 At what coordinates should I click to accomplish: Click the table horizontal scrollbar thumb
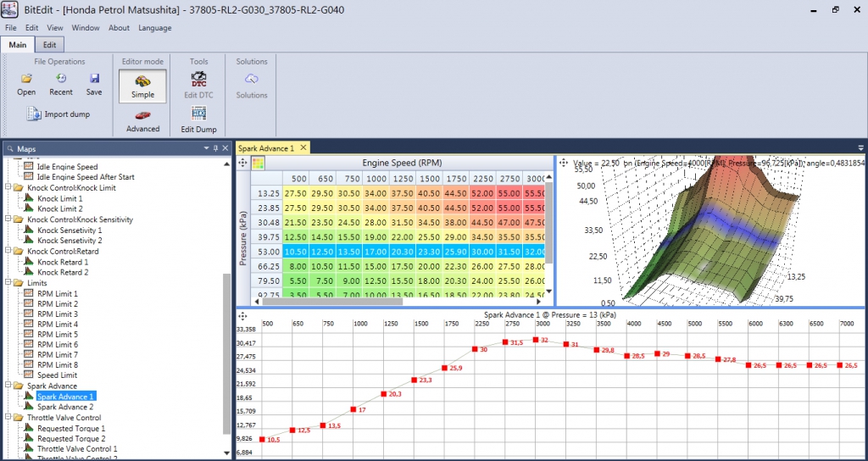click(332, 302)
